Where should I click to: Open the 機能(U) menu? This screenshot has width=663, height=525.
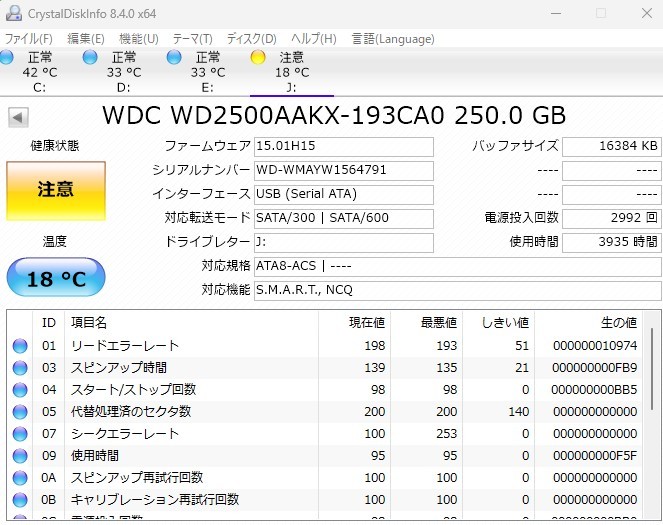pos(139,39)
